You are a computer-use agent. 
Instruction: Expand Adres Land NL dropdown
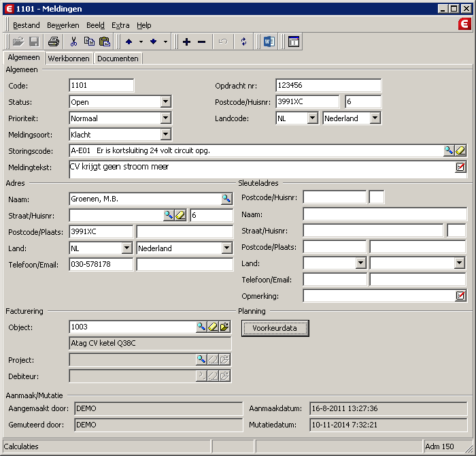127,248
